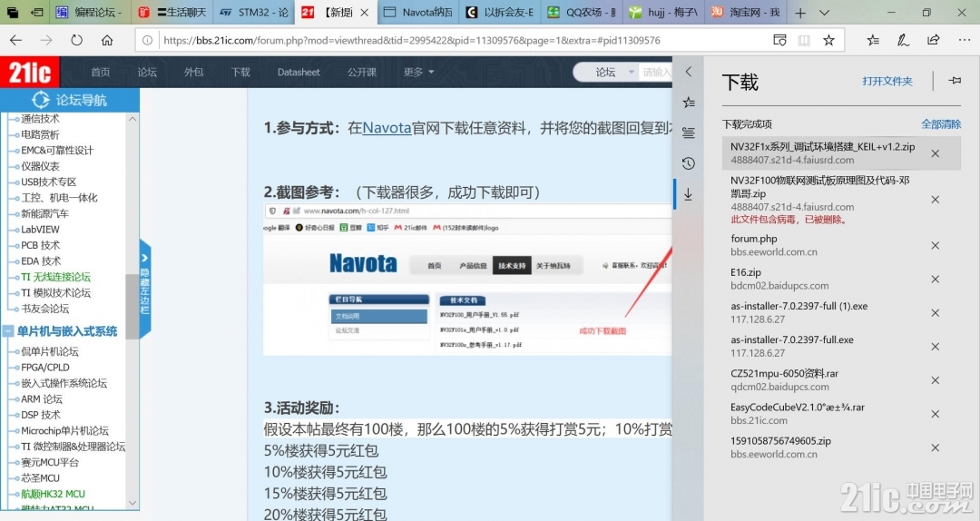Hide left sidebar via 隐藏左边栏 handle
Image resolution: width=980 pixels, height=521 pixels.
[144, 289]
